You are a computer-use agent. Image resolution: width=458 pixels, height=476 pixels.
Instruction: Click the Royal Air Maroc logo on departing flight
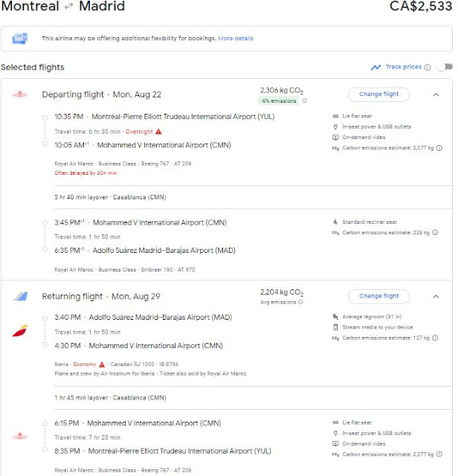click(20, 94)
